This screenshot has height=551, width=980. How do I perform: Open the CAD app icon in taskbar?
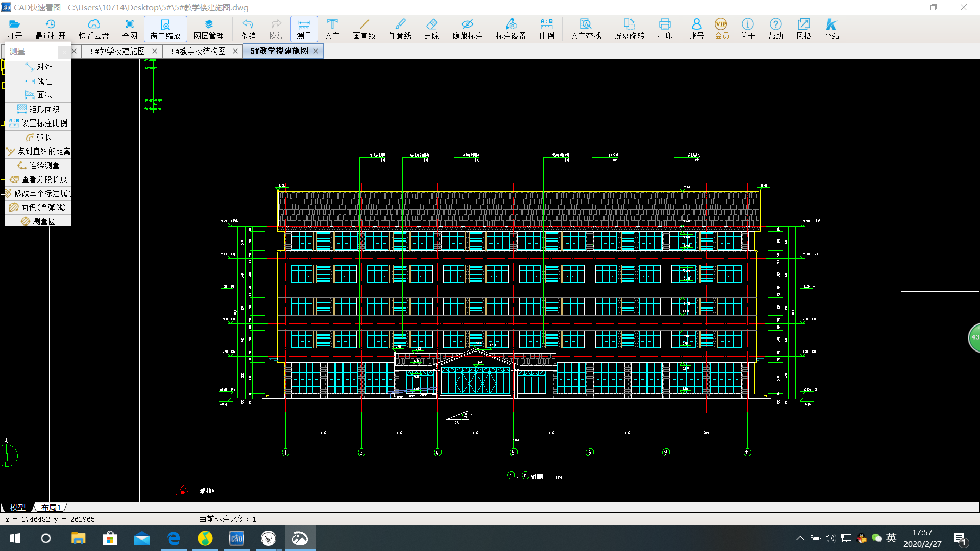tap(237, 538)
